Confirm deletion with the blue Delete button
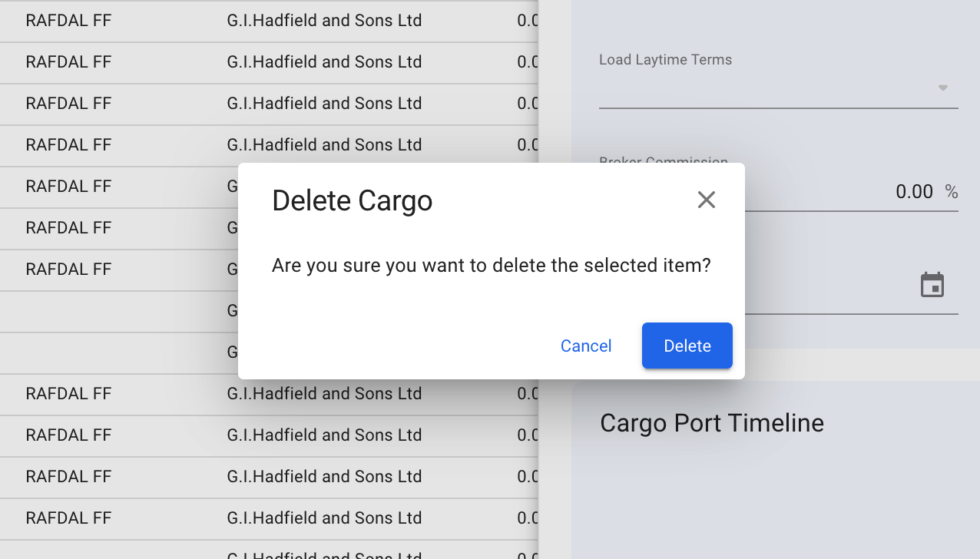Image resolution: width=980 pixels, height=559 pixels. 687,346
